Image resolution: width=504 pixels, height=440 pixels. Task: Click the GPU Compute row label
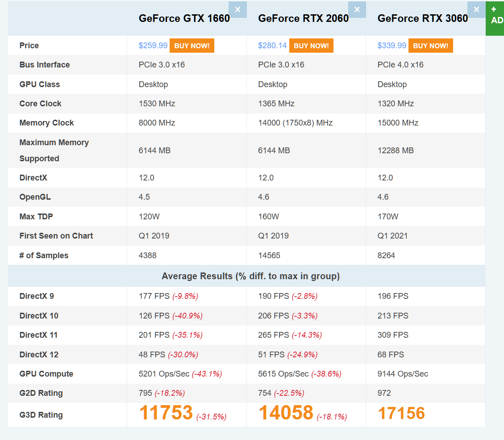click(46, 374)
